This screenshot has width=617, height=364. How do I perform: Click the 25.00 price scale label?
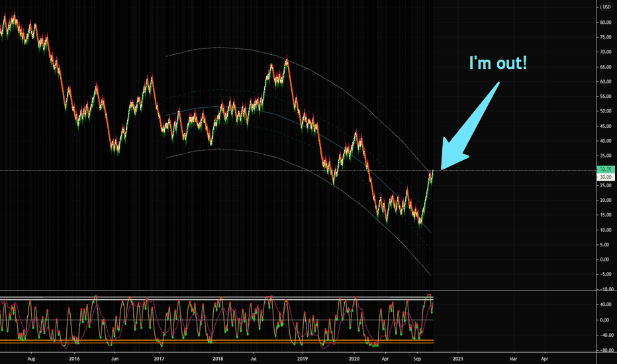coord(606,185)
